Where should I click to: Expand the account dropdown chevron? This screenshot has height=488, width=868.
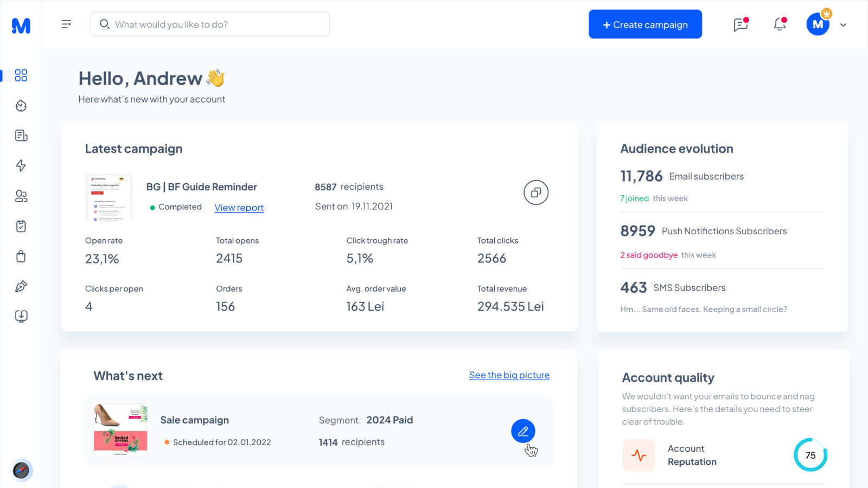(x=843, y=25)
